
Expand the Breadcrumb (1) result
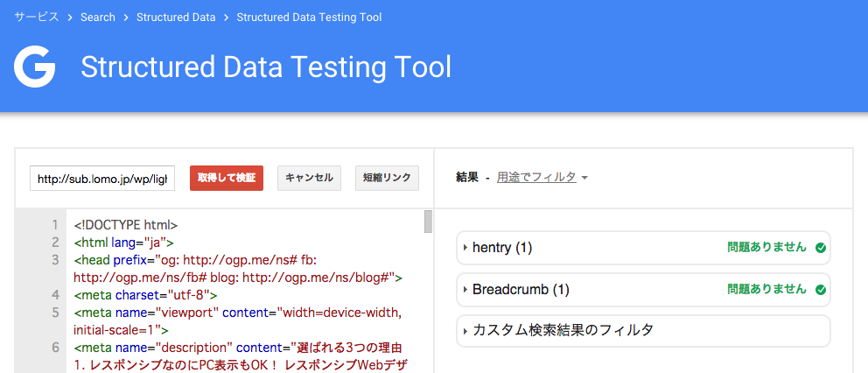(643, 289)
